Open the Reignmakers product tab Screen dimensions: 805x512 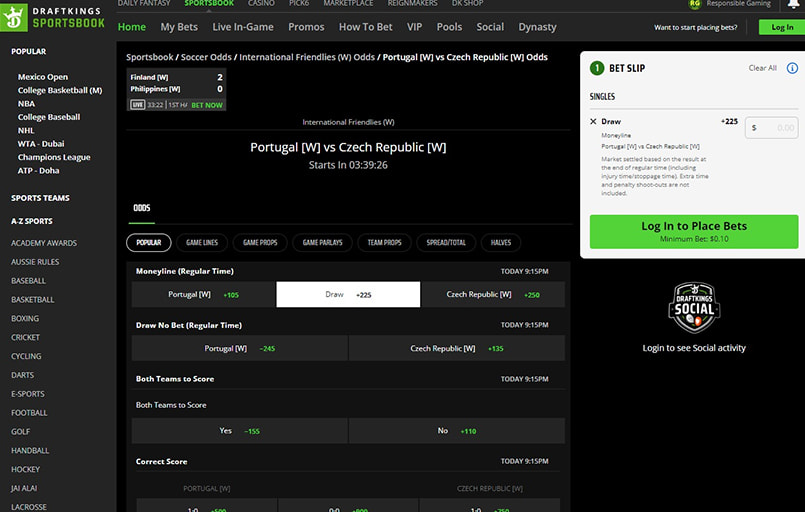pos(412,4)
